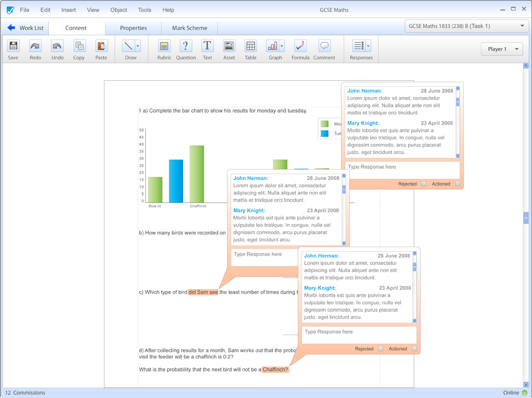Click the highlighted 'did Sam see' text

203,292
